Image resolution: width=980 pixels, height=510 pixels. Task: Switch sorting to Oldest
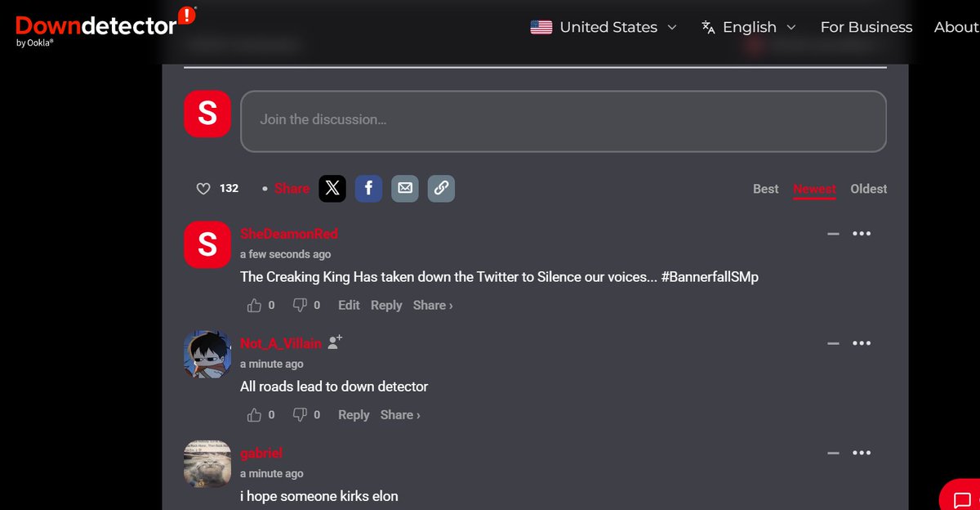pyautogui.click(x=868, y=188)
